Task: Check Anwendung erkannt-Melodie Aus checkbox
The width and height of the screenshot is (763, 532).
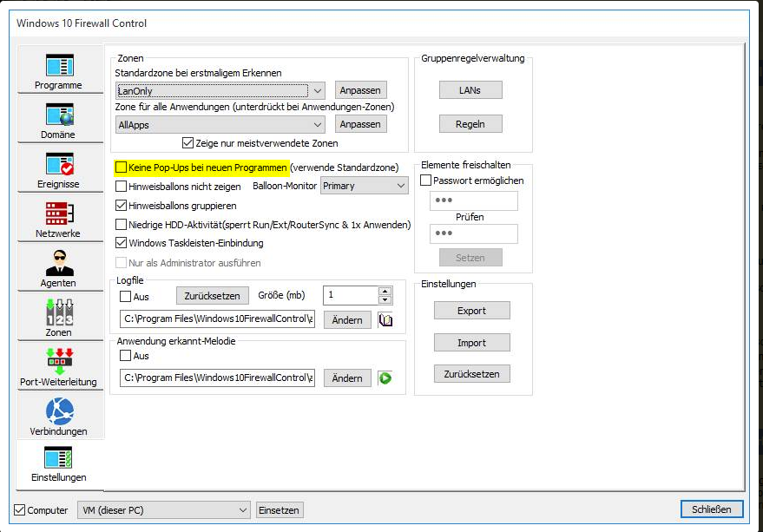Action: tap(126, 355)
